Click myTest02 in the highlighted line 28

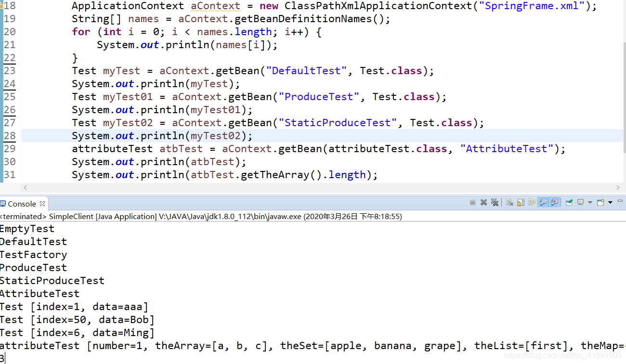[x=215, y=136]
